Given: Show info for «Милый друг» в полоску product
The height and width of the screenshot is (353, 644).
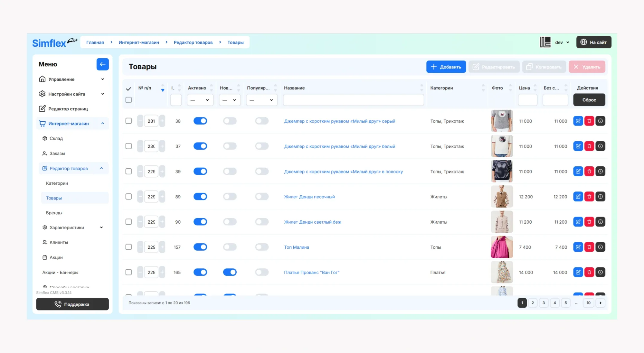Looking at the screenshot, I should pos(600,171).
